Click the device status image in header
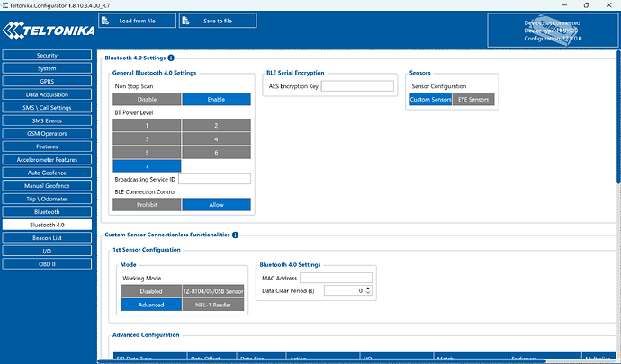The width and height of the screenshot is (621, 364). coord(553,31)
